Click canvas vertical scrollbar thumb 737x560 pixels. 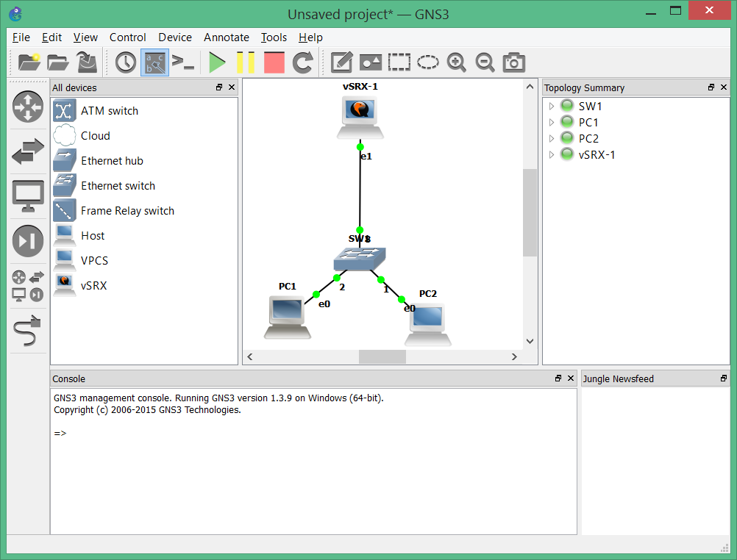tap(530, 213)
